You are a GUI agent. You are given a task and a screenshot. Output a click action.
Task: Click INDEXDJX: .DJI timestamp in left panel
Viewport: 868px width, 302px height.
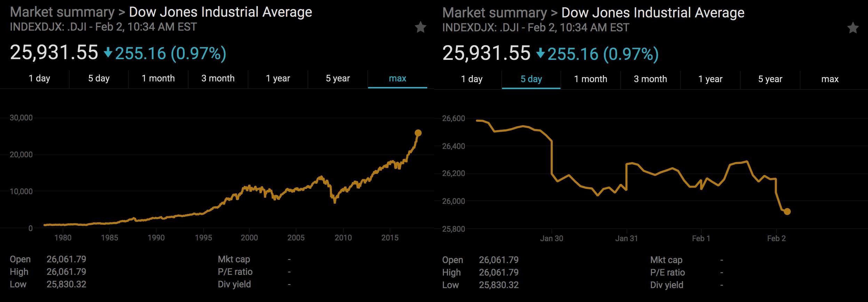pos(103,27)
